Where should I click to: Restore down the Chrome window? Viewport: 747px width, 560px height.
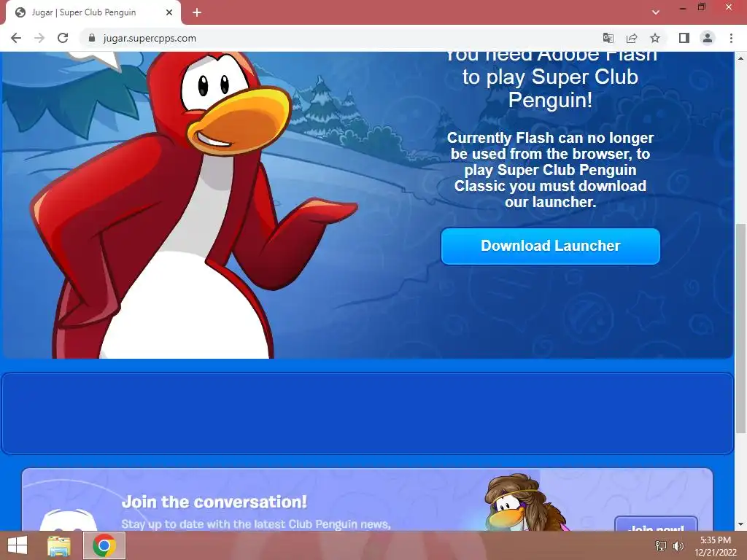(x=701, y=7)
